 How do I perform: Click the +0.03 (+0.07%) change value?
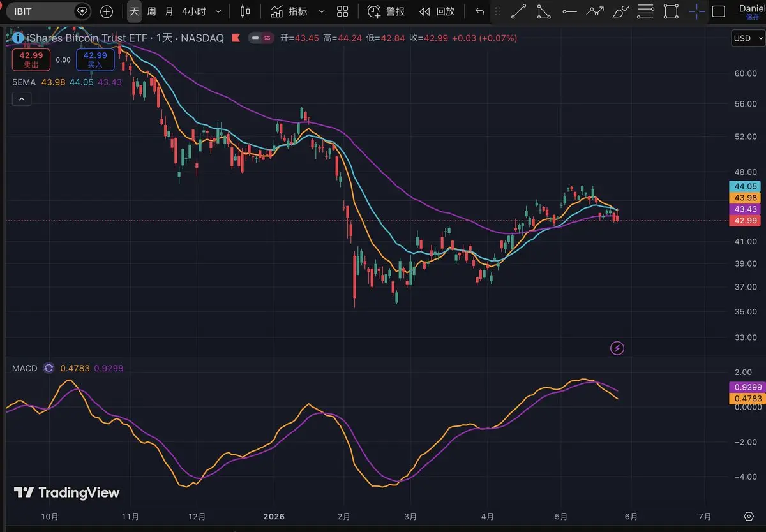click(484, 38)
